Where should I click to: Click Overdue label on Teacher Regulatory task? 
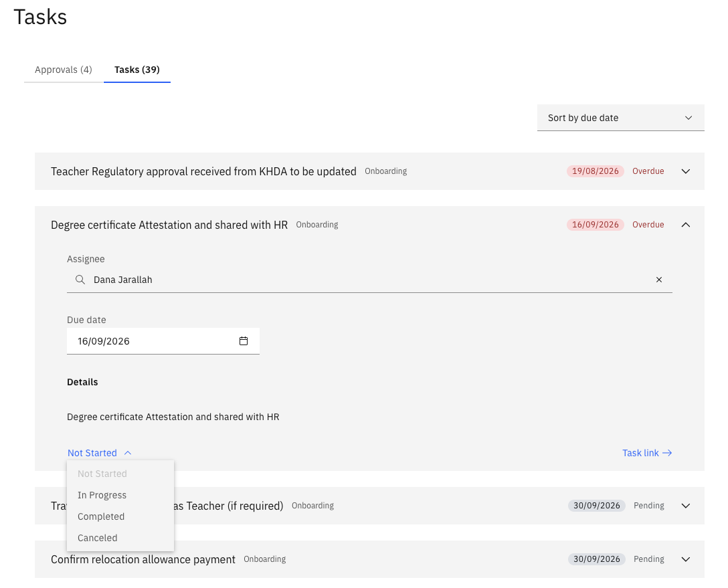pos(648,171)
